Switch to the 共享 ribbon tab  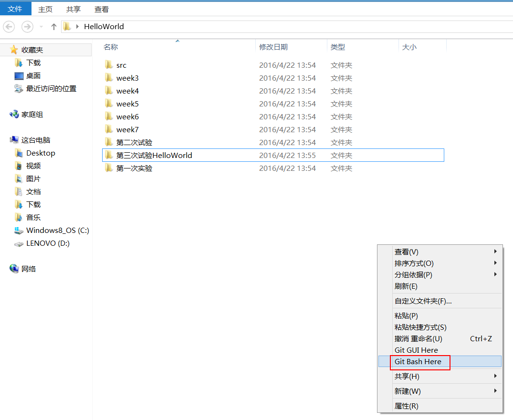[73, 9]
